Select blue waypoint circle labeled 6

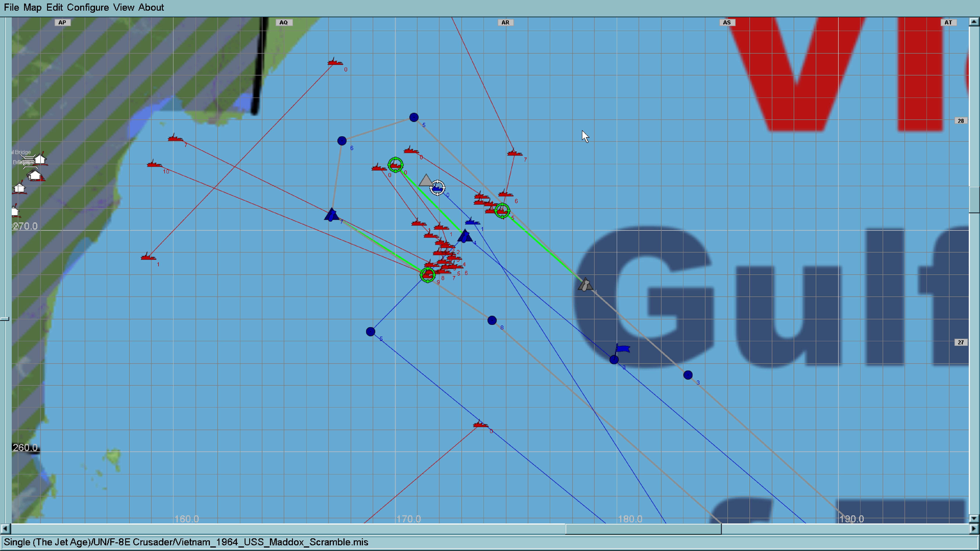coord(342,141)
